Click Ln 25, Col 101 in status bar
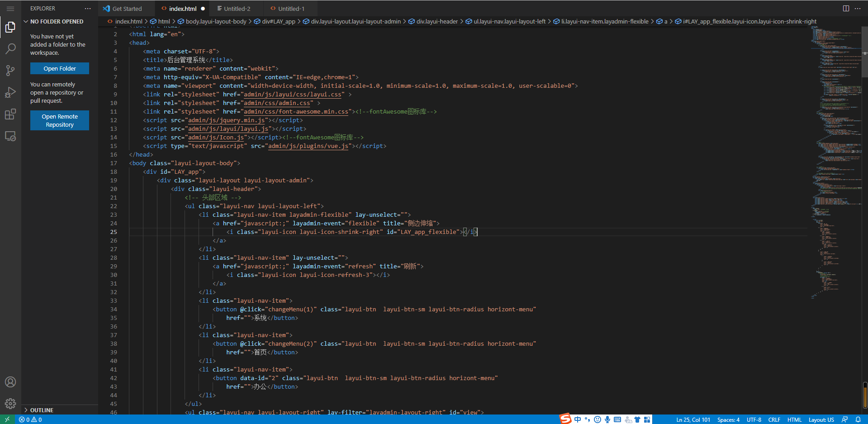The width and height of the screenshot is (868, 424). pos(693,419)
